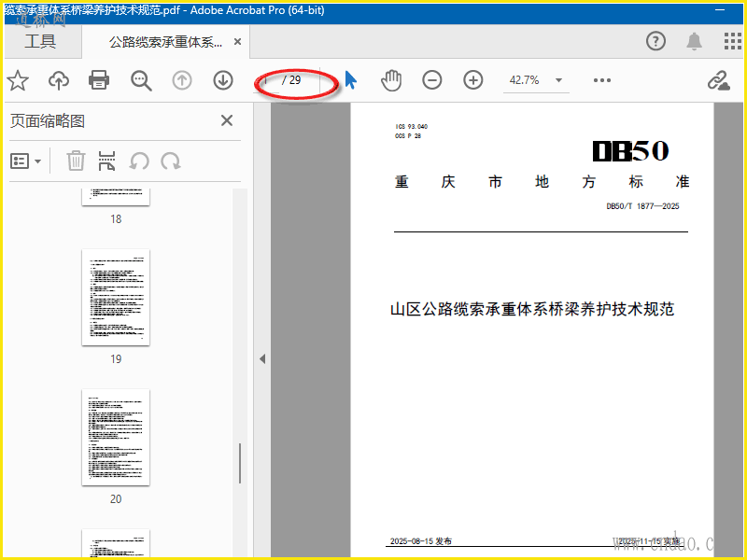Minimize the Acrobat window
747x560 pixels.
[x=719, y=10]
